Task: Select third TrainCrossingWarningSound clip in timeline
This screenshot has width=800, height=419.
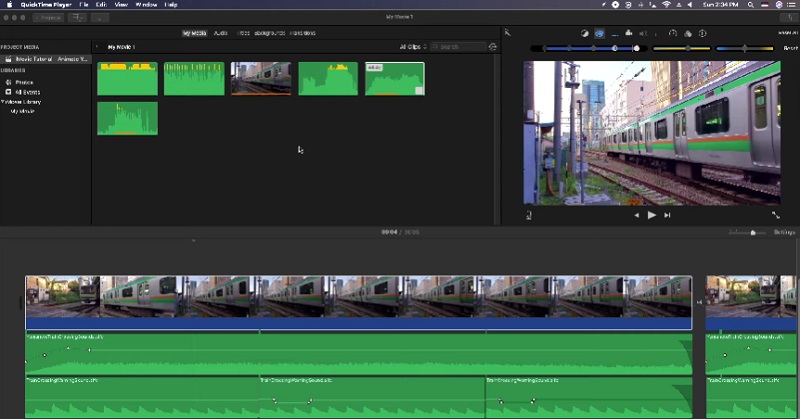Action: [589, 397]
